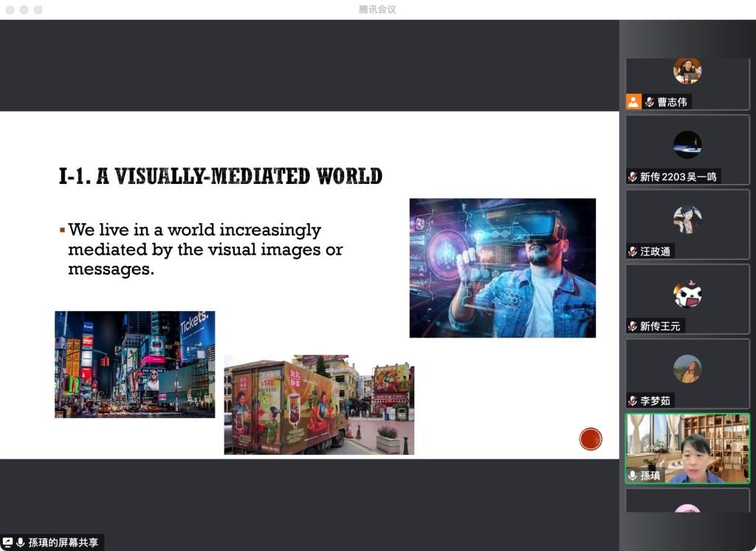Select the dark avatar of 新传2203吴一鸣

[x=687, y=145]
